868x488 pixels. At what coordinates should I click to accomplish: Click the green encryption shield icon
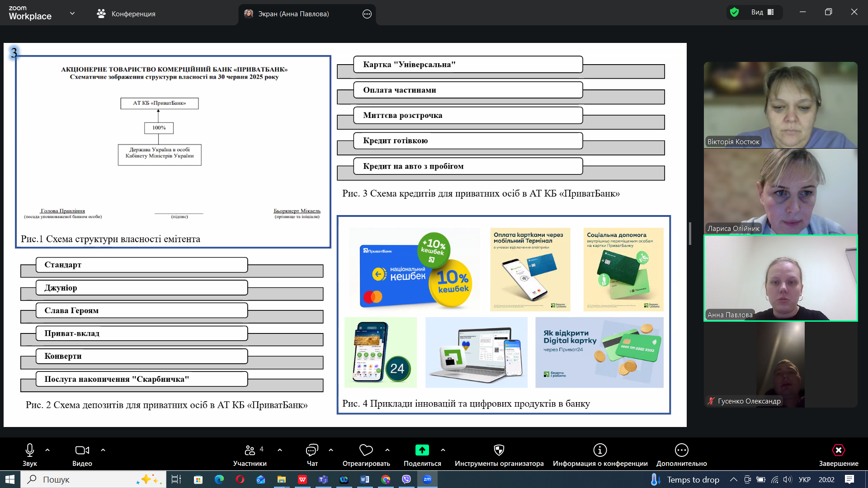click(x=735, y=12)
